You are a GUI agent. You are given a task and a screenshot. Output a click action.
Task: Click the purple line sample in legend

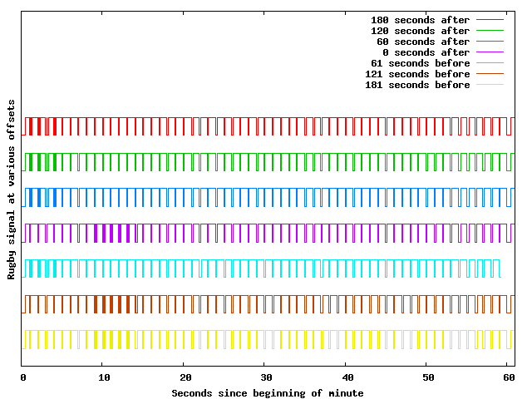tap(490, 52)
